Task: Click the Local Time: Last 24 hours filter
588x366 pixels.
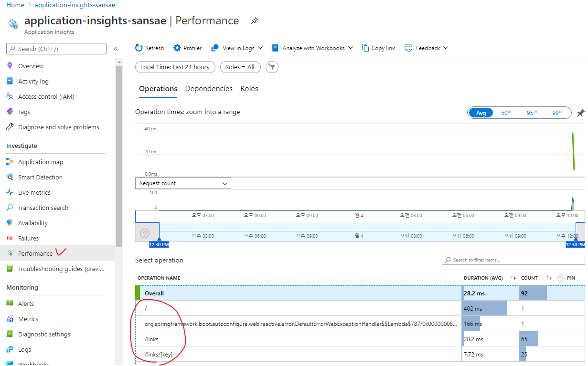Action: (175, 67)
